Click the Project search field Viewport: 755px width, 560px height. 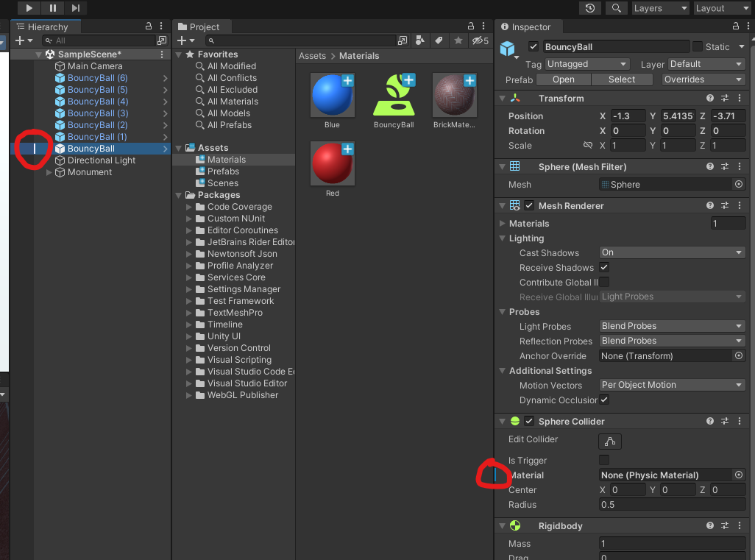tap(300, 40)
